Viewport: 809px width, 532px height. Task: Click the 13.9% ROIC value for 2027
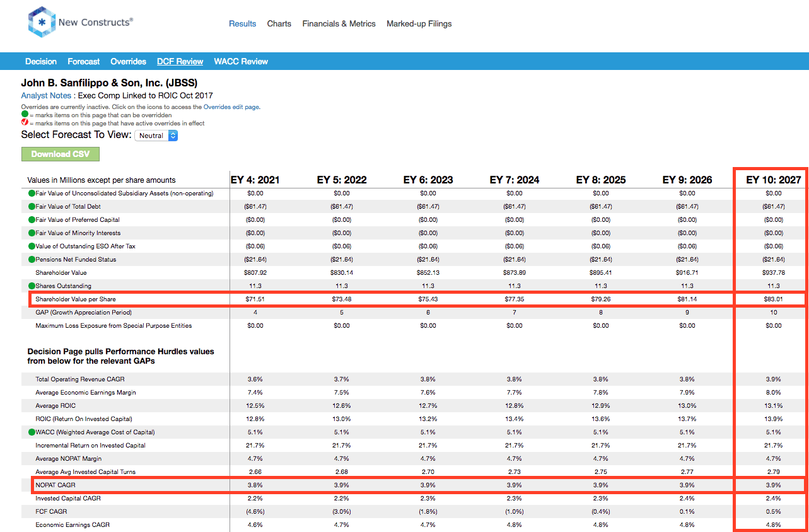point(774,419)
